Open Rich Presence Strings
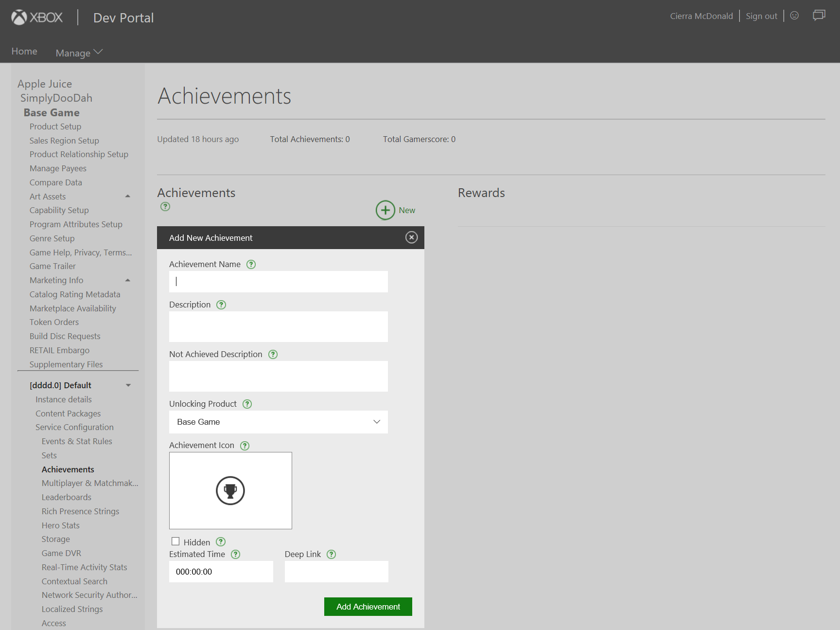840x630 pixels. [80, 511]
